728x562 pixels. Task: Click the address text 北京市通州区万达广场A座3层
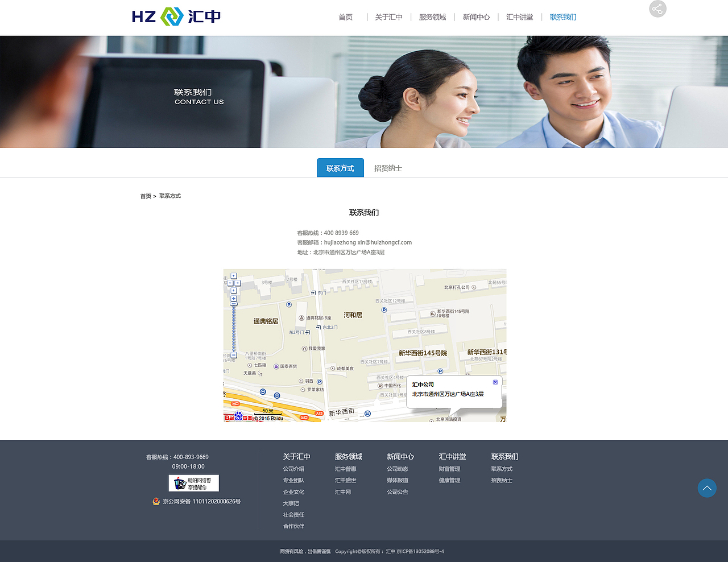(349, 252)
